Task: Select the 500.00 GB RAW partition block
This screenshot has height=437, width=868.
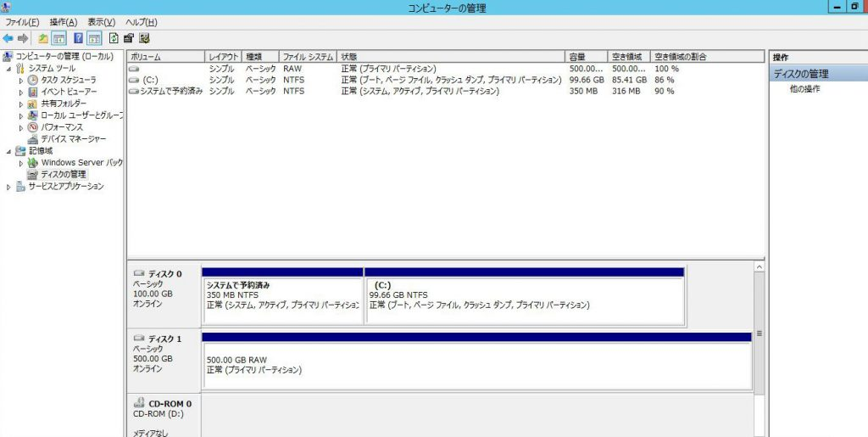Action: coord(476,365)
